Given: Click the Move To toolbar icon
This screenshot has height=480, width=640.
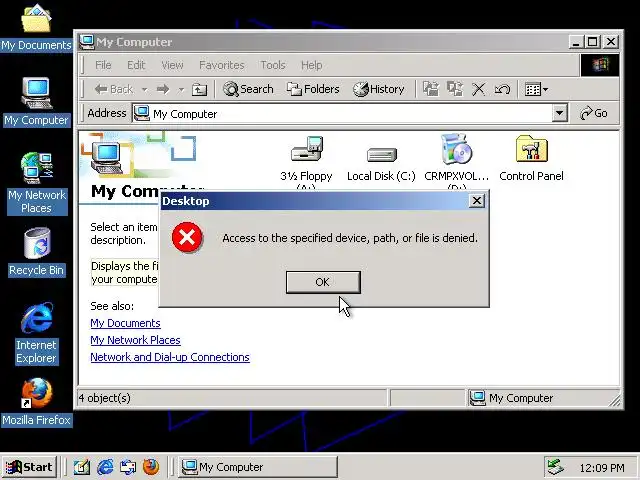Looking at the screenshot, I should (x=431, y=89).
